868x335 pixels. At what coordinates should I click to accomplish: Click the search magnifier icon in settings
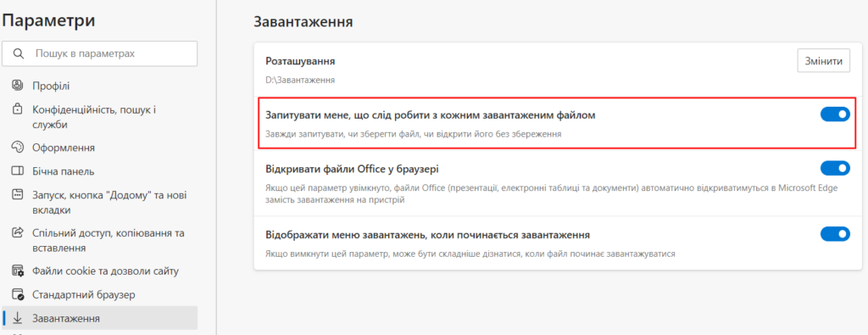tap(19, 53)
